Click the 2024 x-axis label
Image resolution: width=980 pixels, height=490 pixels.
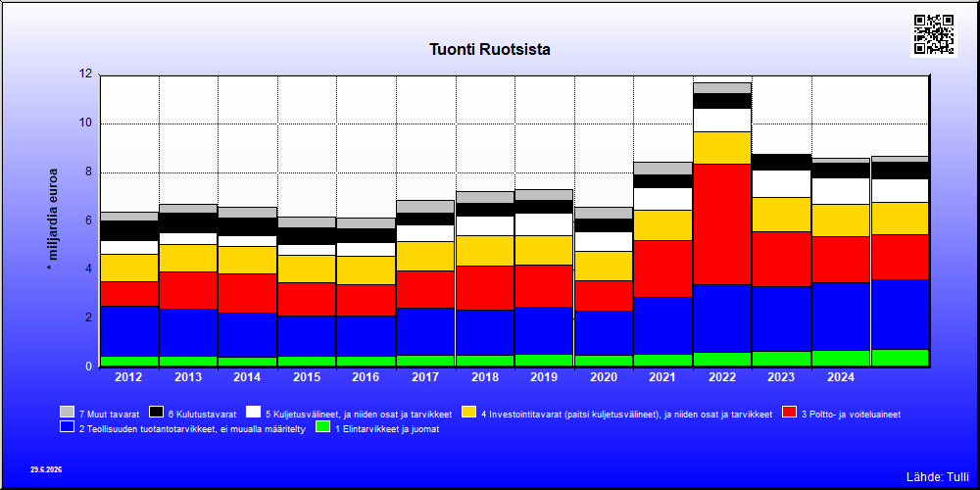coord(841,377)
